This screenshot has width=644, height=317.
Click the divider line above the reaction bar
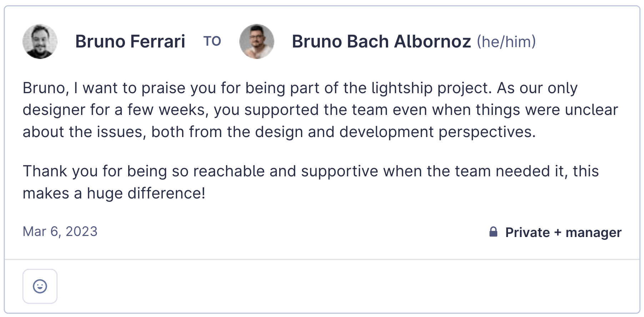pos(322,260)
